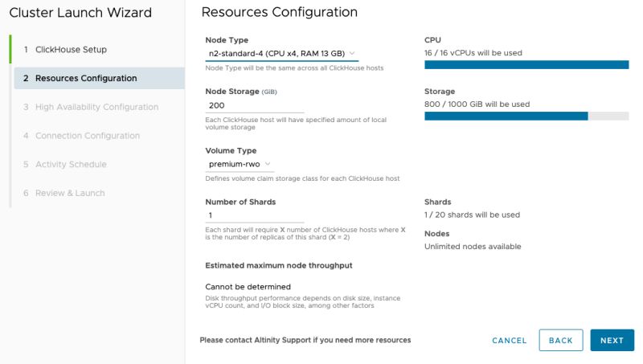
Task: Click the 'Number of Shards' label
Action: [x=240, y=202]
